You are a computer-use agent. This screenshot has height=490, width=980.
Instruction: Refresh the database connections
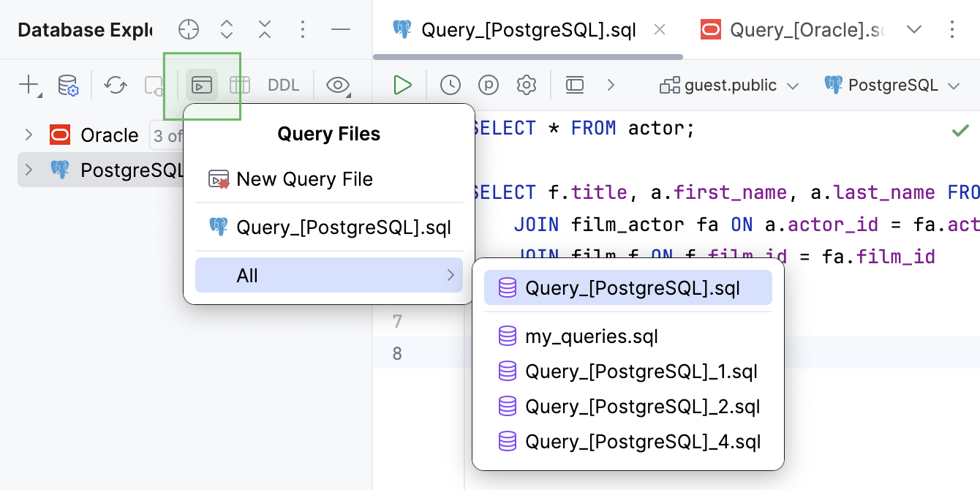coord(115,85)
